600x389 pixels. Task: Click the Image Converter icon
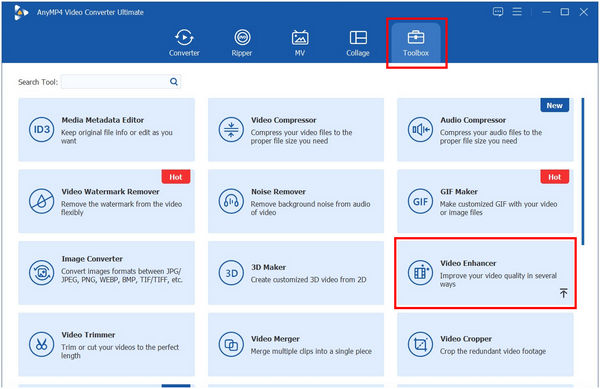pos(41,273)
